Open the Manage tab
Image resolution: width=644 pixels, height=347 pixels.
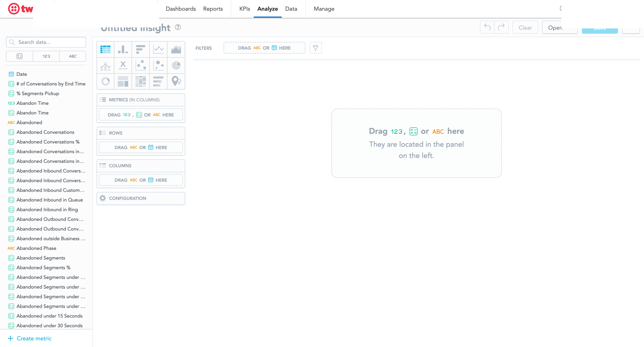[x=324, y=9]
